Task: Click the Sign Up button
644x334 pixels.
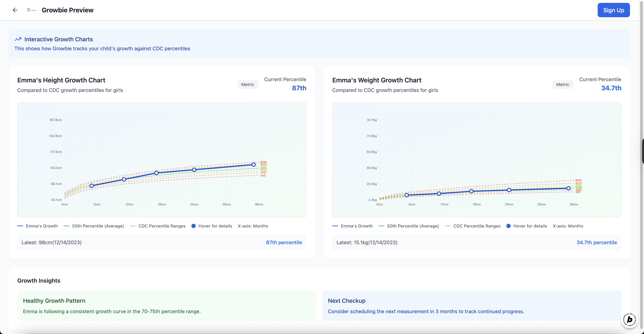Action: (613, 10)
